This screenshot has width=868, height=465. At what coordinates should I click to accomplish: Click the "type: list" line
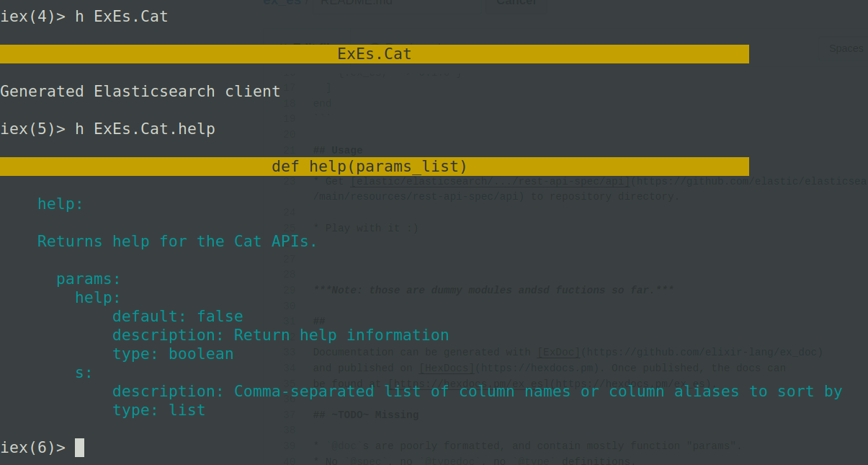(159, 410)
